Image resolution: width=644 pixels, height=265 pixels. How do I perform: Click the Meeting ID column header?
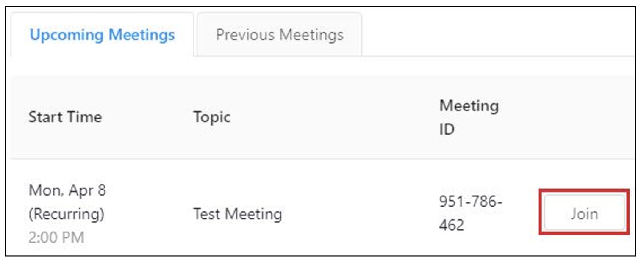pyautogui.click(x=469, y=117)
